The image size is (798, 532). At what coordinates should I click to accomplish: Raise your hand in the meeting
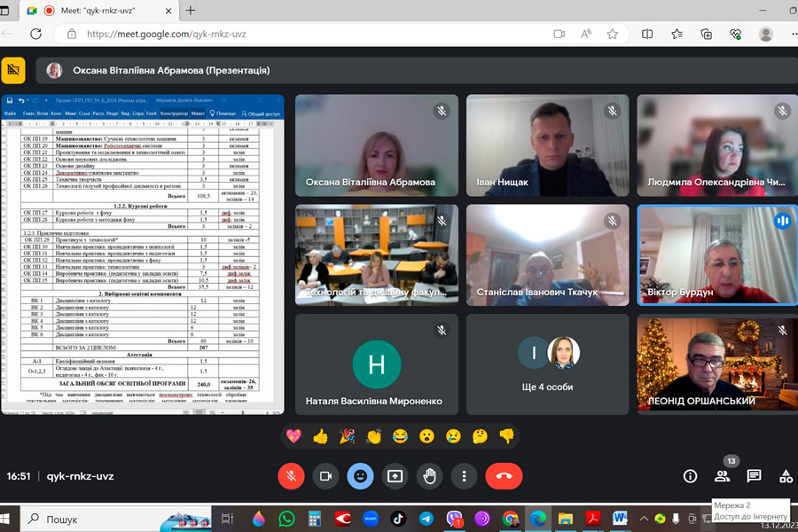(429, 476)
